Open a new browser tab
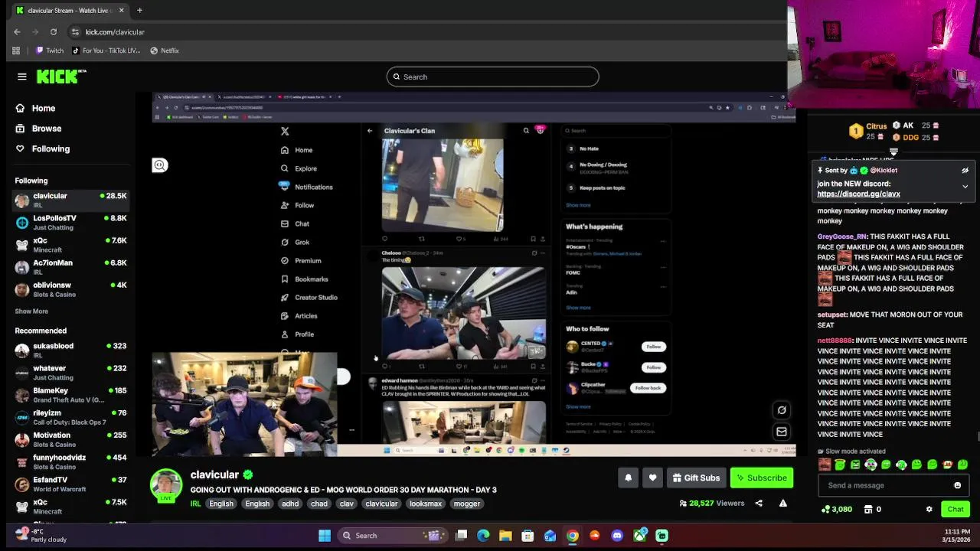This screenshot has height=551, width=980. [x=139, y=11]
